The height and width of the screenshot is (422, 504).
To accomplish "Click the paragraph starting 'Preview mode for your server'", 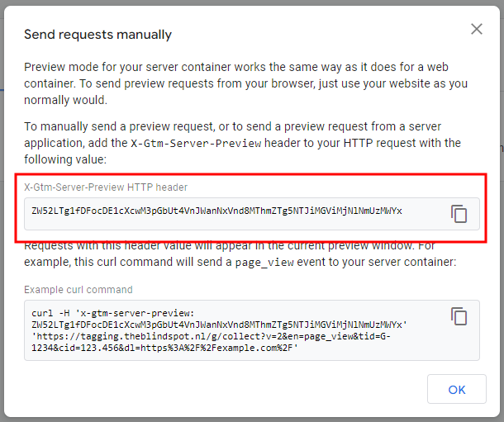I will pos(240,83).
